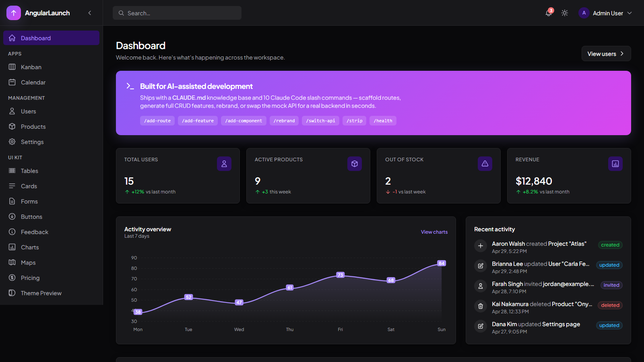
Task: Open the View charts link
Action: pyautogui.click(x=434, y=232)
